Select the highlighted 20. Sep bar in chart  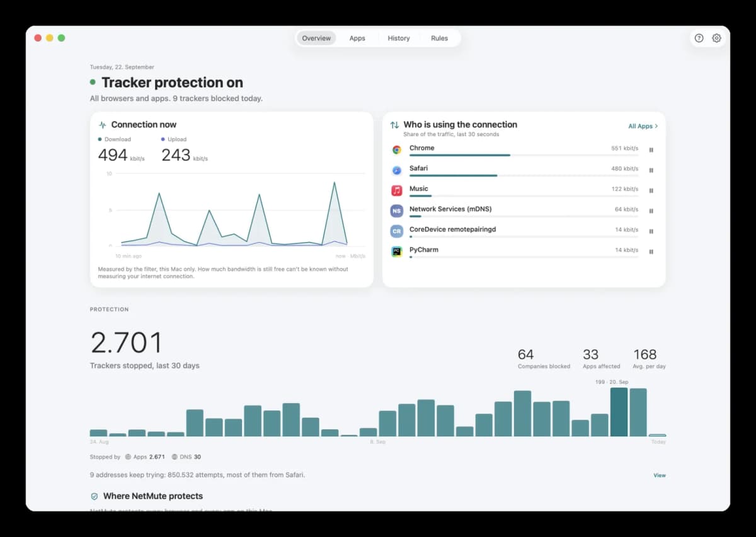pyautogui.click(x=619, y=412)
